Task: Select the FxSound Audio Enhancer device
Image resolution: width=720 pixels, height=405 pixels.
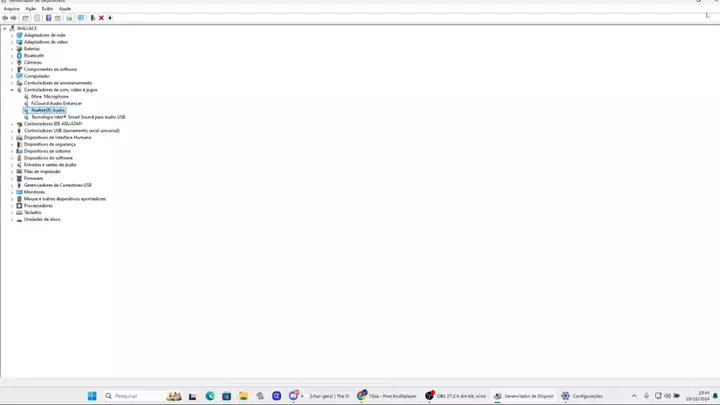Action: pyautogui.click(x=56, y=103)
